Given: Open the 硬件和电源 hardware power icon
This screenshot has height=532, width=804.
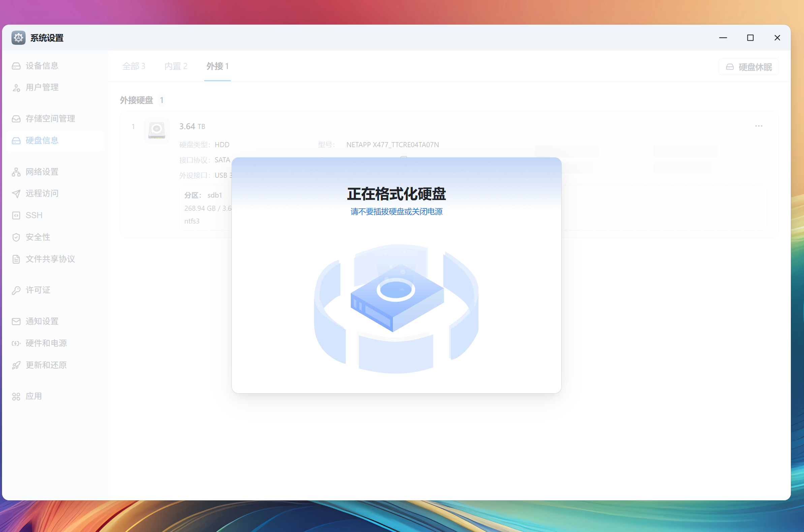Looking at the screenshot, I should (16, 343).
